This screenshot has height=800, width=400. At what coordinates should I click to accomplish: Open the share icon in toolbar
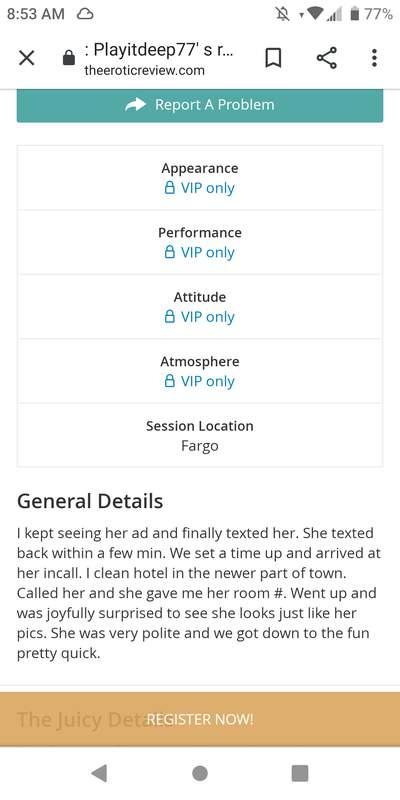[x=327, y=58]
